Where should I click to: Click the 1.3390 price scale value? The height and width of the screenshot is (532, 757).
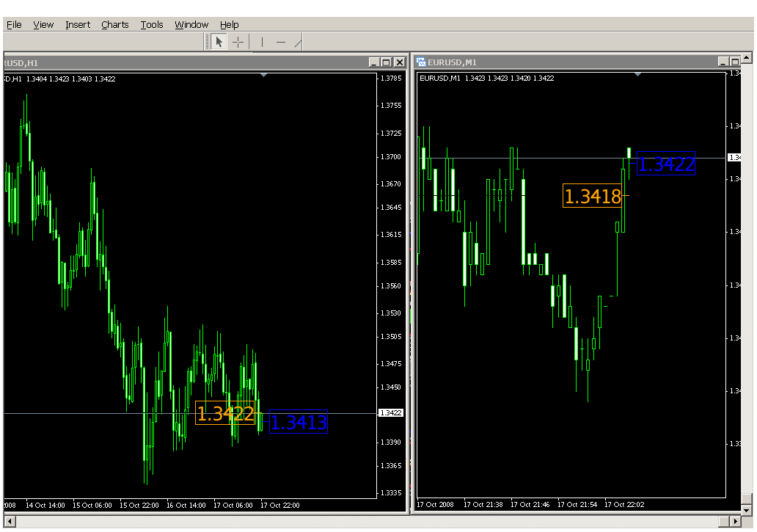391,442
